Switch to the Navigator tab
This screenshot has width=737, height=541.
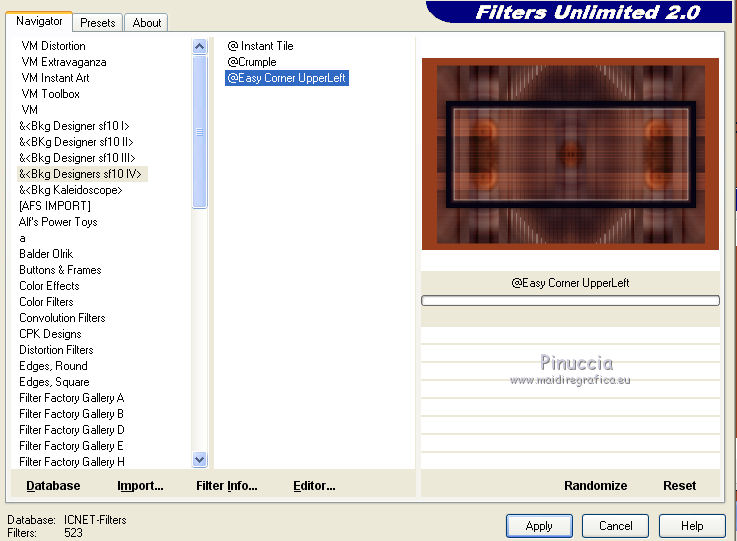(x=39, y=21)
